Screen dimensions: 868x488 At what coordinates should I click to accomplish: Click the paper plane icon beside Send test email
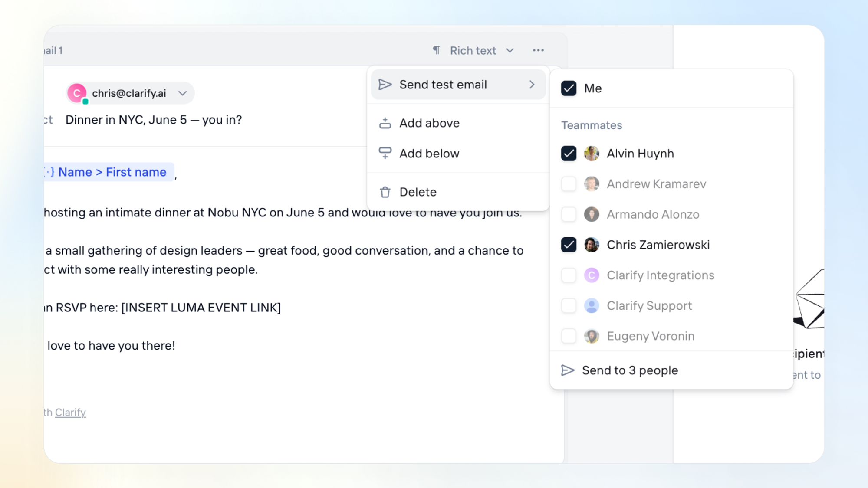pos(385,85)
